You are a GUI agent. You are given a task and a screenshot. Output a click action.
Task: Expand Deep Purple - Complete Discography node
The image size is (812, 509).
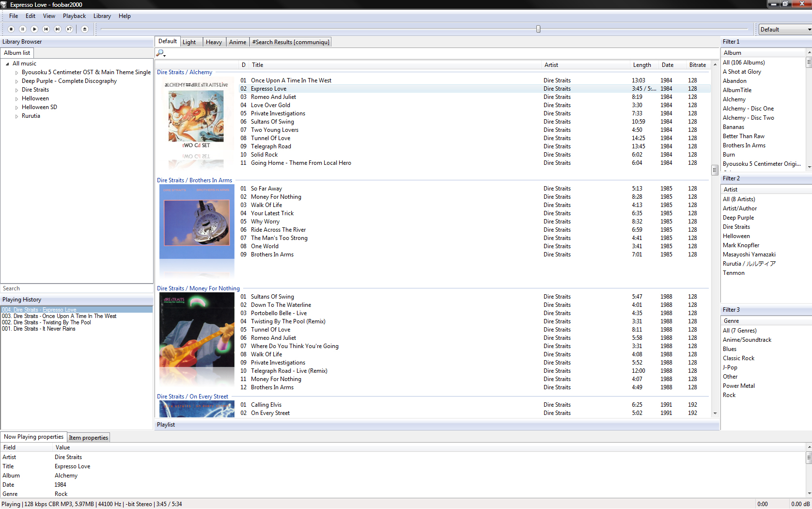[x=16, y=81]
